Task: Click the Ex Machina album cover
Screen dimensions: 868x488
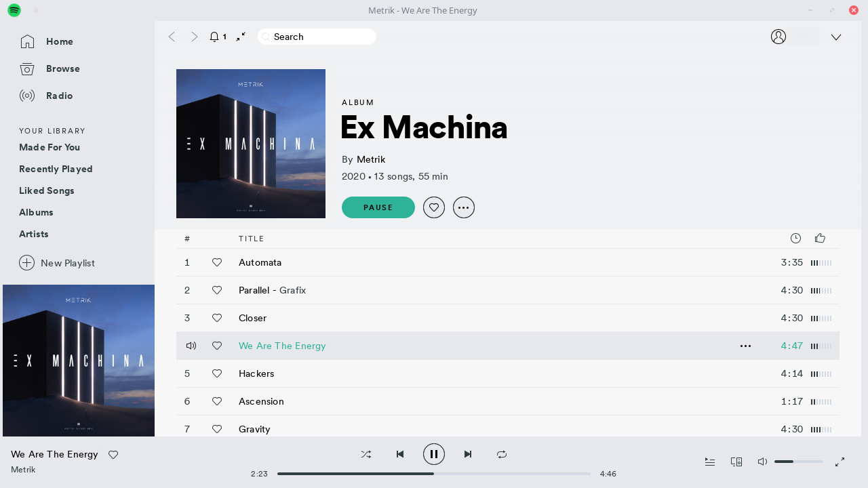Action: (x=251, y=144)
